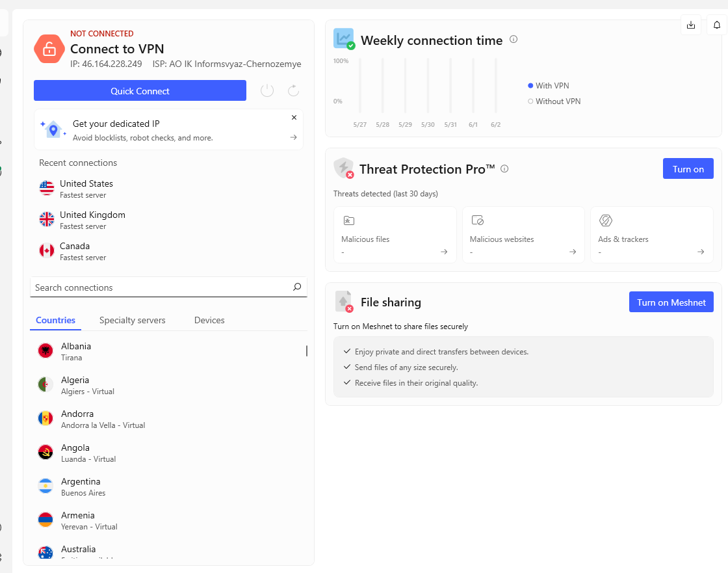This screenshot has height=573, width=728.
Task: Select Angola country name
Action: (75, 447)
